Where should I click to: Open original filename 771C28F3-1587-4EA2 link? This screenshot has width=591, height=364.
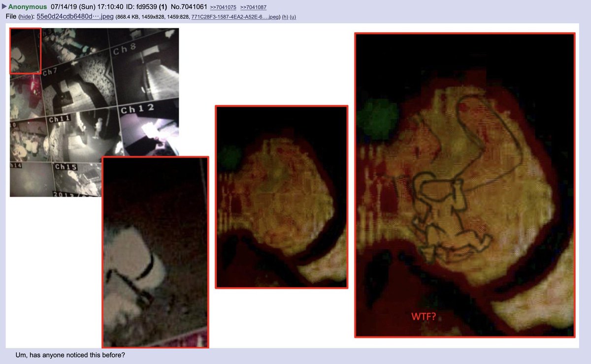(234, 17)
